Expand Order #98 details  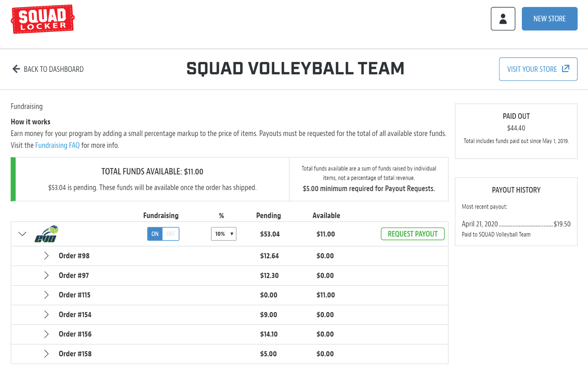[x=46, y=256]
